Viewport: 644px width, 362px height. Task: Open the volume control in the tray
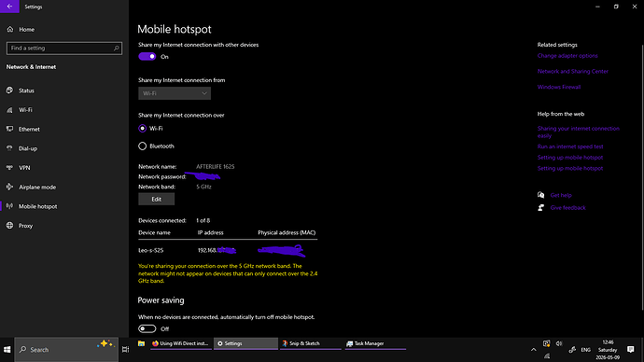(x=559, y=343)
